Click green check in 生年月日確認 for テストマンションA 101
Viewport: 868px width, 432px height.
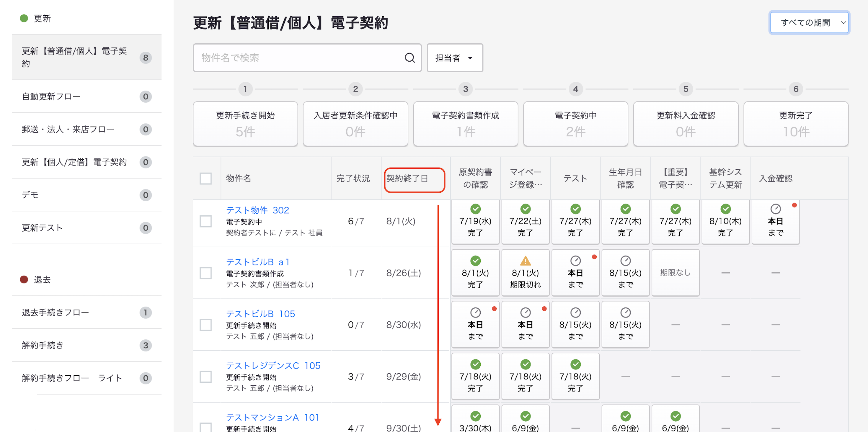625,416
